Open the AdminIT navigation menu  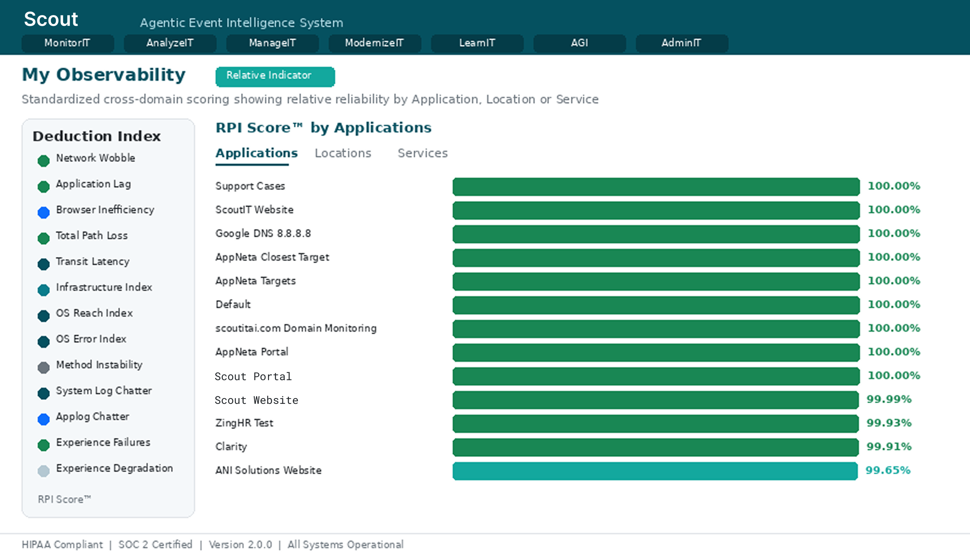(681, 43)
